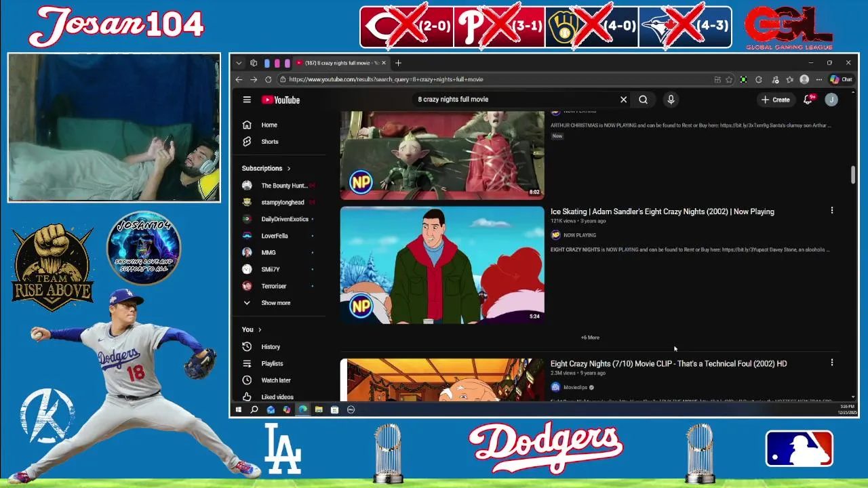Open MMG subscription channel
The height and width of the screenshot is (488, 868).
279,252
